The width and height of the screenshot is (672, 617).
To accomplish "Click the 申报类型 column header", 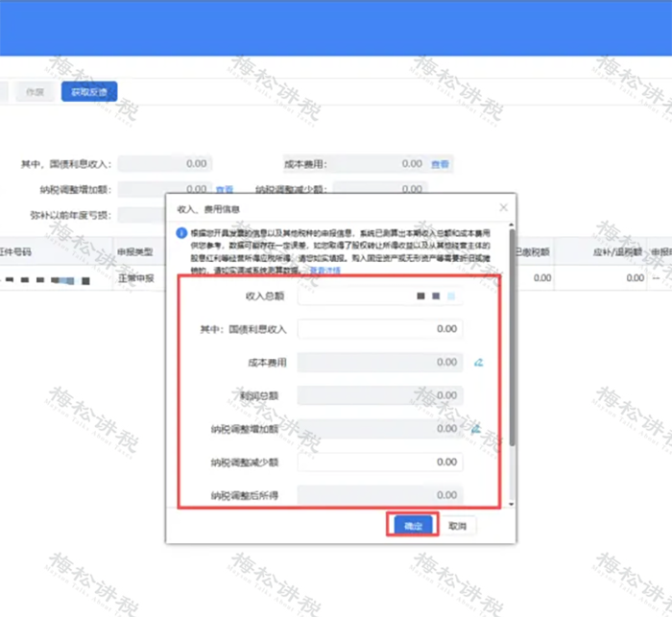I will point(131,251).
